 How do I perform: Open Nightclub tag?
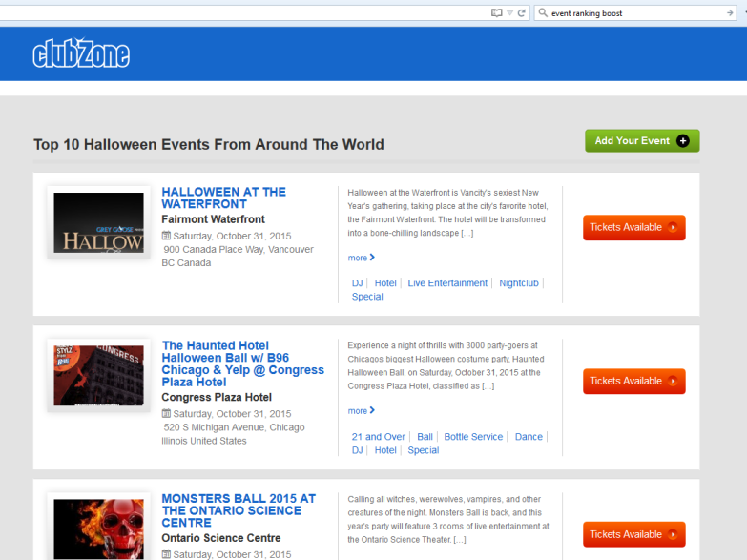pos(519,283)
